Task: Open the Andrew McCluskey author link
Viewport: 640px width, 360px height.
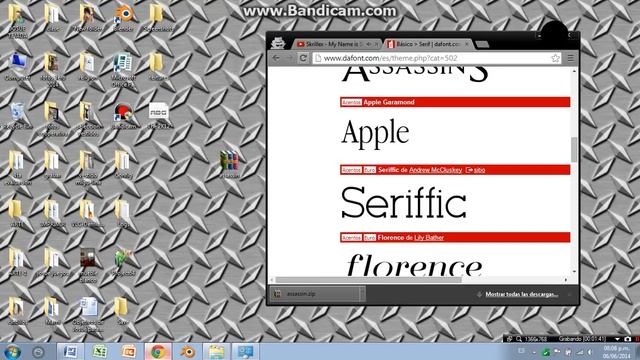Action: [x=436, y=170]
